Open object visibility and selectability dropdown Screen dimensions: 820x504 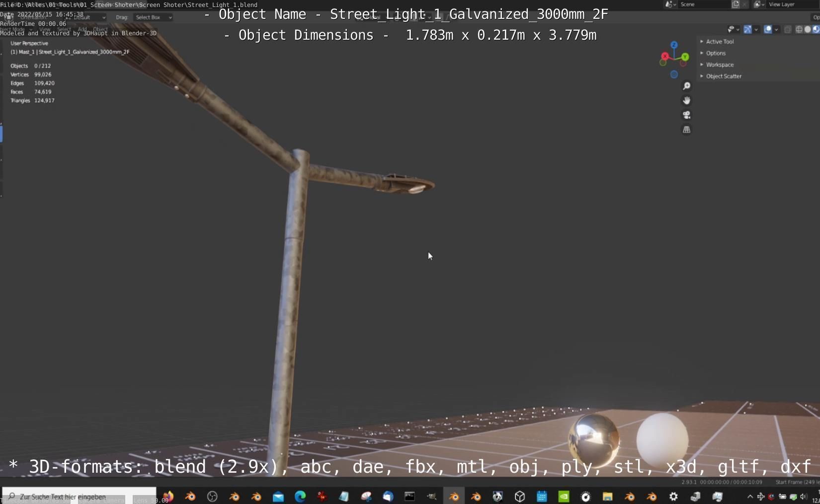[x=734, y=29]
